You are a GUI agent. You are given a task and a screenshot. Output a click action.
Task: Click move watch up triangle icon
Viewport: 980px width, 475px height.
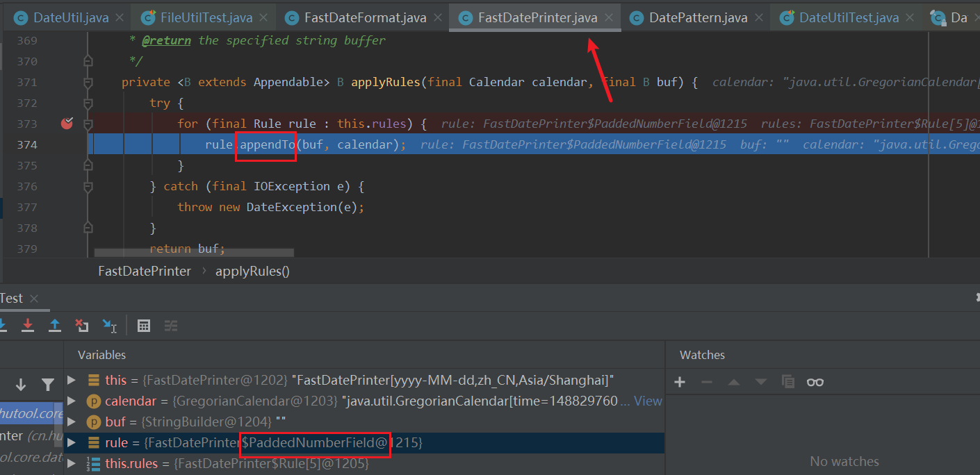[x=734, y=382]
